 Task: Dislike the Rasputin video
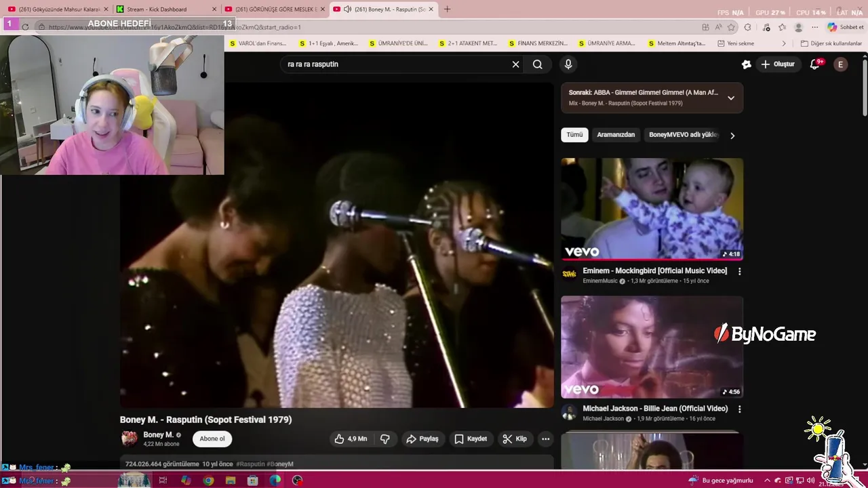click(x=385, y=439)
